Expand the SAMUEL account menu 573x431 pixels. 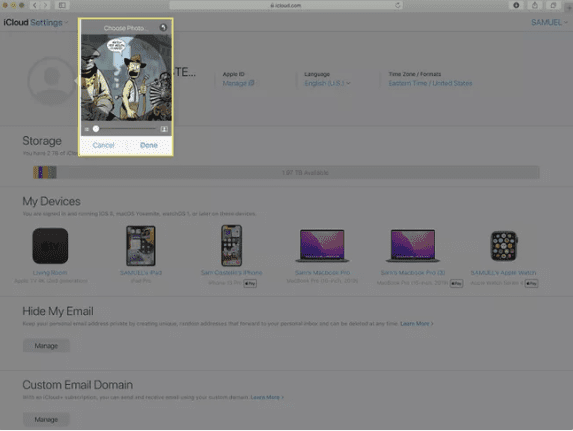click(x=549, y=23)
